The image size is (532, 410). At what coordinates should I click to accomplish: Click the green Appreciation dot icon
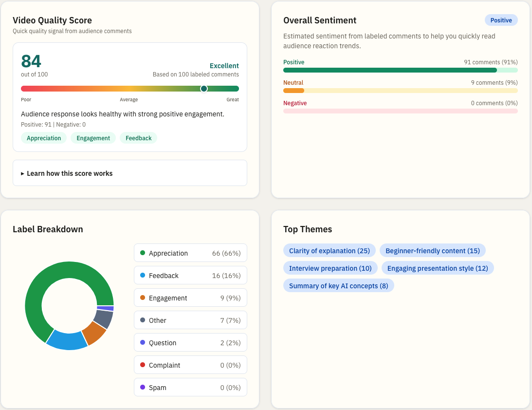(x=143, y=253)
